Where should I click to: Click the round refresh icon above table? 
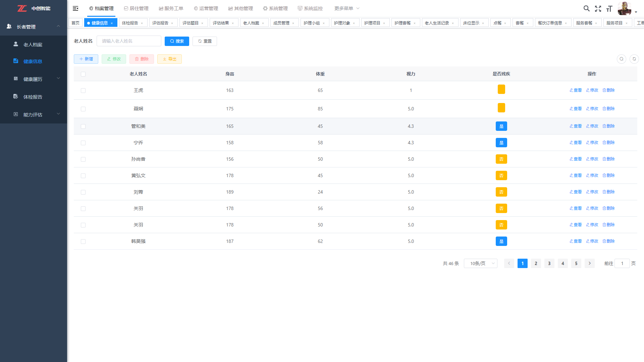(x=634, y=59)
